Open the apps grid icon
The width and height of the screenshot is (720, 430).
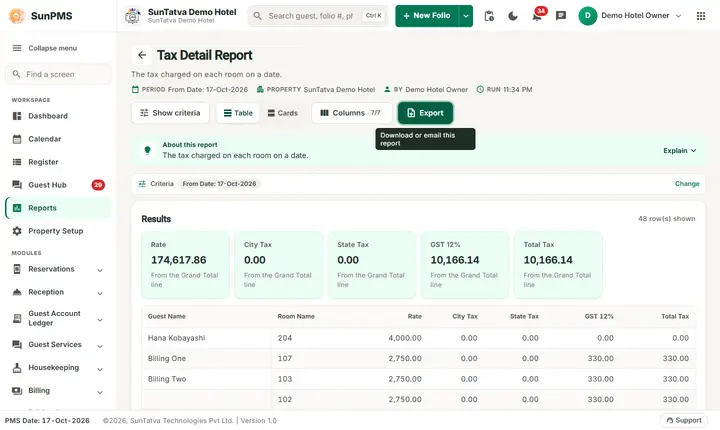[701, 16]
